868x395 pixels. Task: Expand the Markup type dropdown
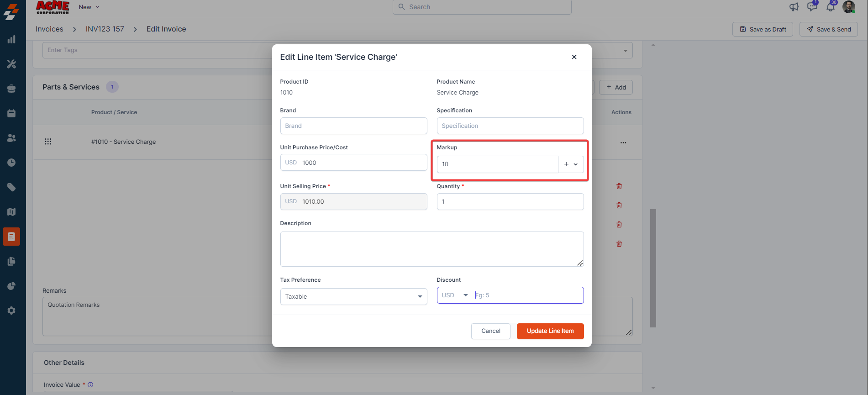tap(571, 164)
